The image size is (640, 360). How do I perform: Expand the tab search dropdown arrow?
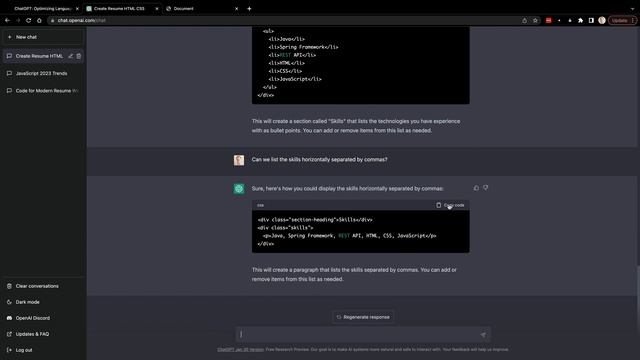[633, 9]
